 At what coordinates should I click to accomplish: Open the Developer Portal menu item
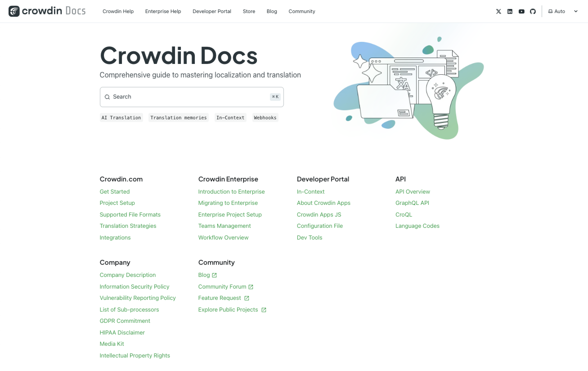211,11
